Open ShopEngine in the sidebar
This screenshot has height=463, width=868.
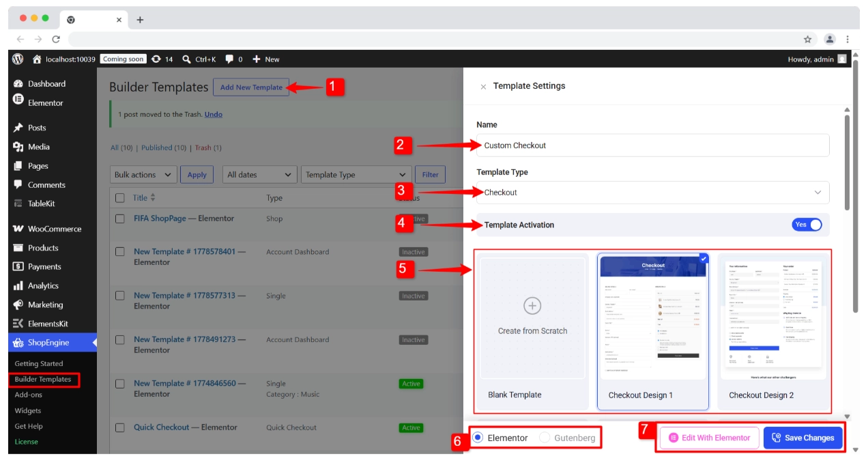pos(48,343)
